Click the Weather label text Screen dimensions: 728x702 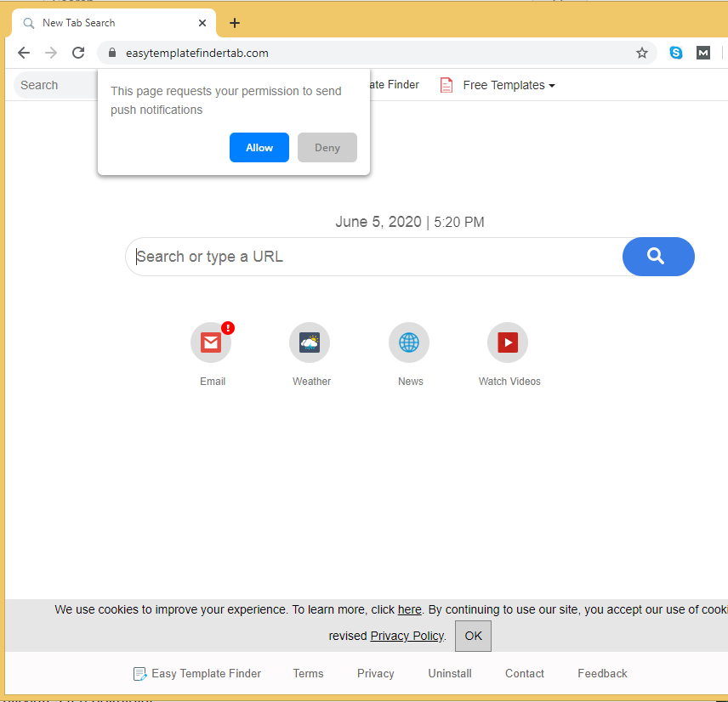[311, 382]
